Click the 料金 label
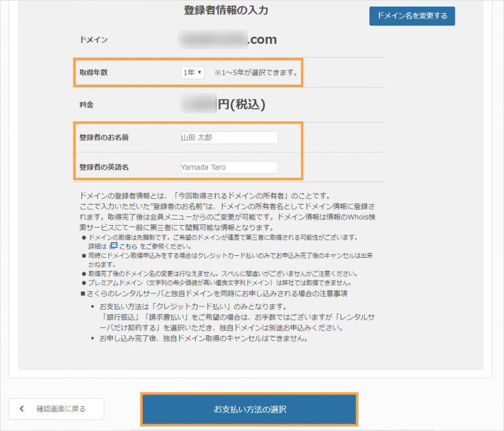The image size is (504, 431). pos(85,104)
